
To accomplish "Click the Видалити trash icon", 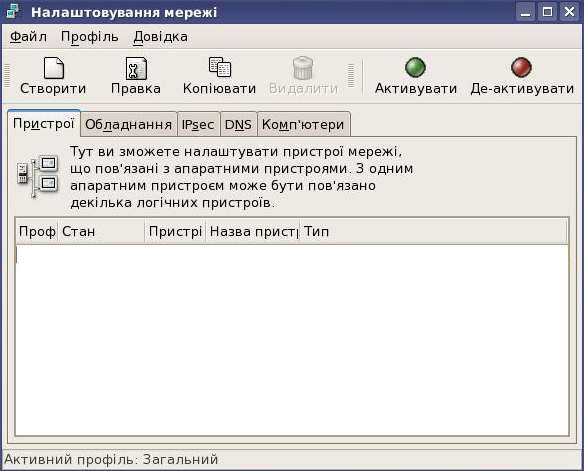I will click(x=303, y=68).
